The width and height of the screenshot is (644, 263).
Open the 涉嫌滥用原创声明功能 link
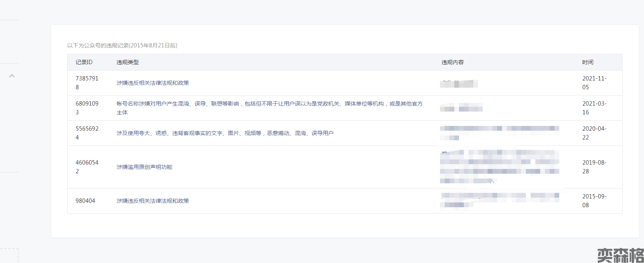pos(144,167)
